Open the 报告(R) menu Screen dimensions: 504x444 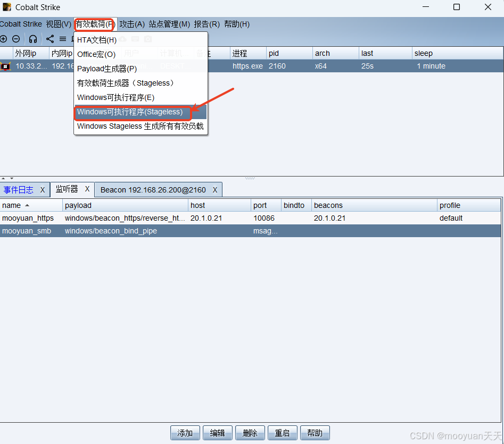206,24
